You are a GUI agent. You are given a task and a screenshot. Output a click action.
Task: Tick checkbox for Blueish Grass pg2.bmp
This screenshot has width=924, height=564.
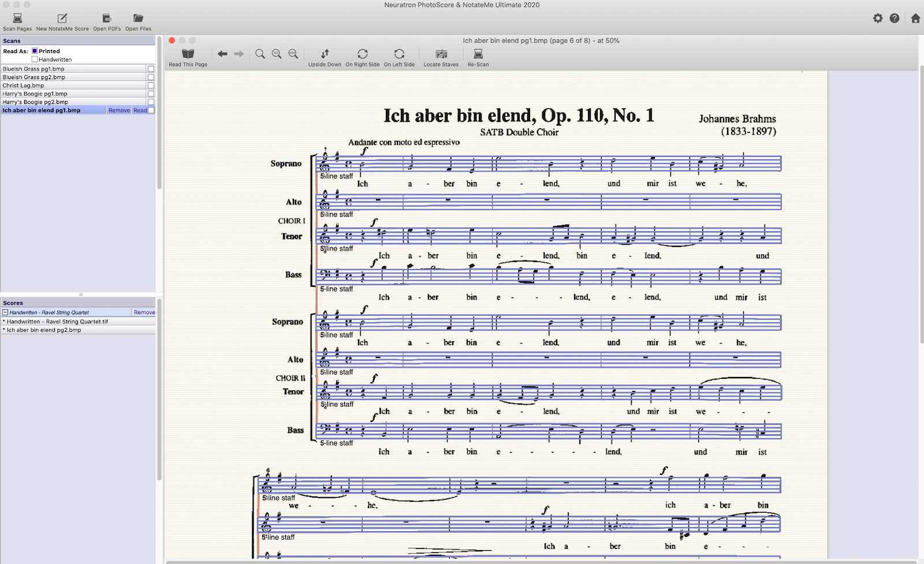pos(151,77)
